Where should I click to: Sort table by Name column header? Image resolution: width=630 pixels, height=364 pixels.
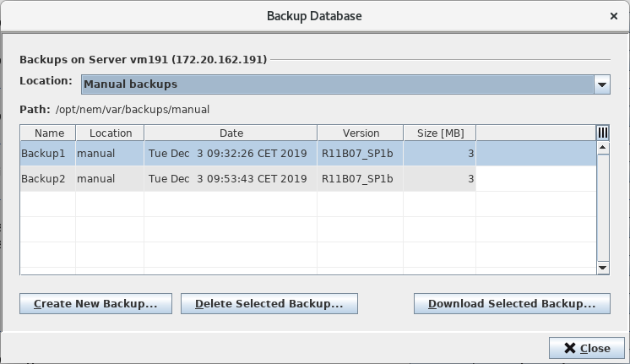[x=49, y=133]
